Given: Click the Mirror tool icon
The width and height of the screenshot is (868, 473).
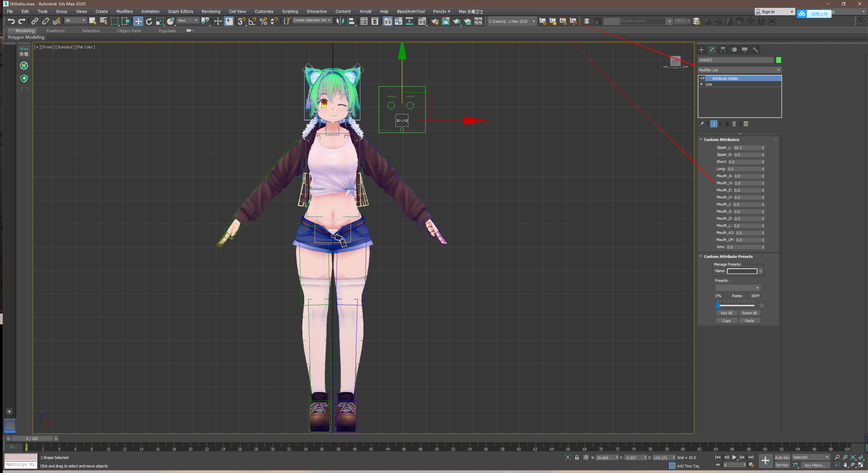Looking at the screenshot, I should [340, 21].
